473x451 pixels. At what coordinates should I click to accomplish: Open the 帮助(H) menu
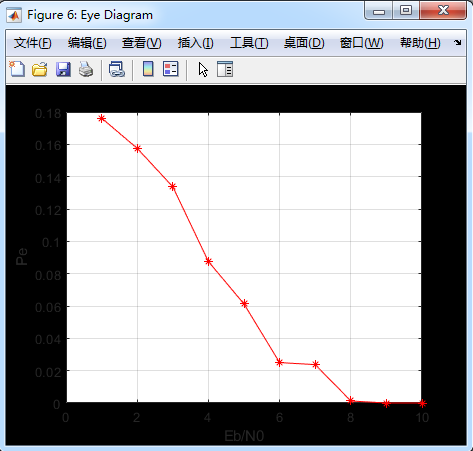[x=420, y=43]
